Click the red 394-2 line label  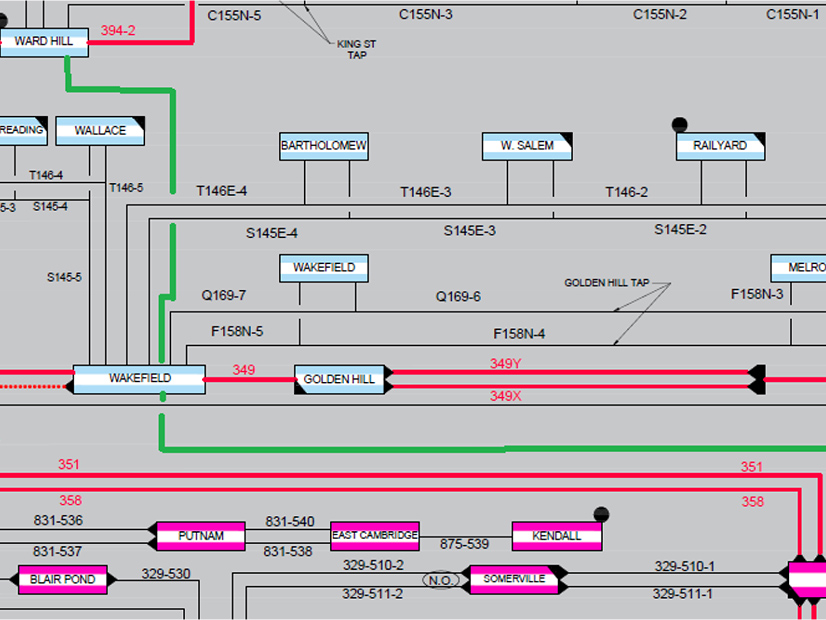(x=118, y=31)
